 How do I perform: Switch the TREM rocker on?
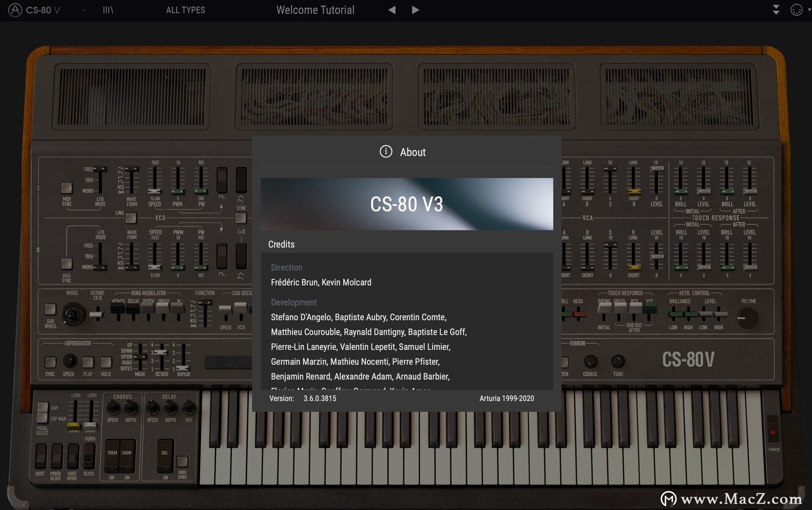(x=112, y=456)
